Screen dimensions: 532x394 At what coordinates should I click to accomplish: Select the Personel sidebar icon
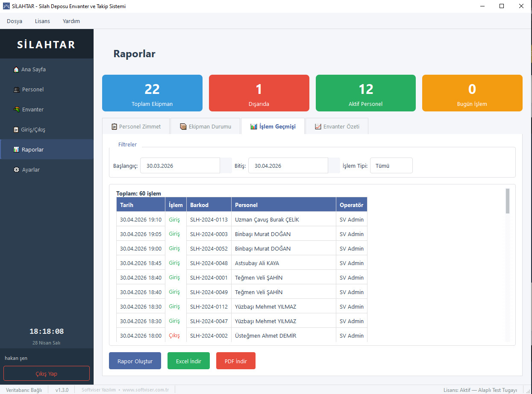16,90
